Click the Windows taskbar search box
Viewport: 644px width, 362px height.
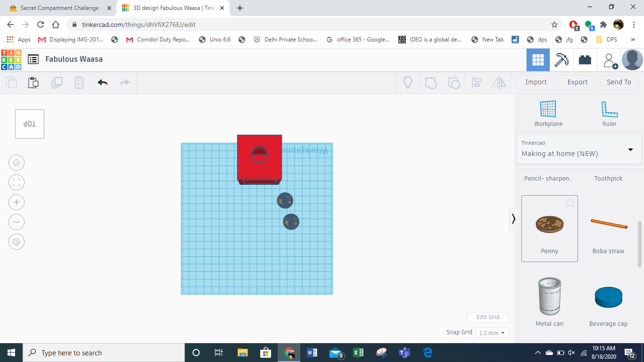pos(103,353)
